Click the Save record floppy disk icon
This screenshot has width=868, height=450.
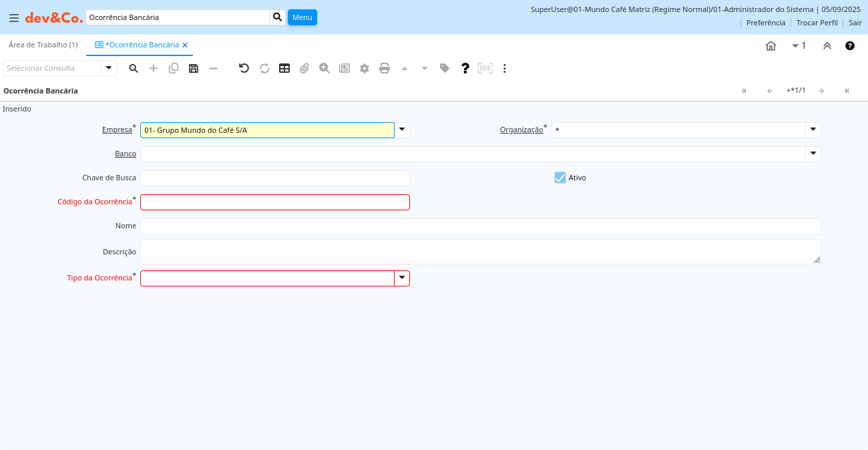[194, 68]
